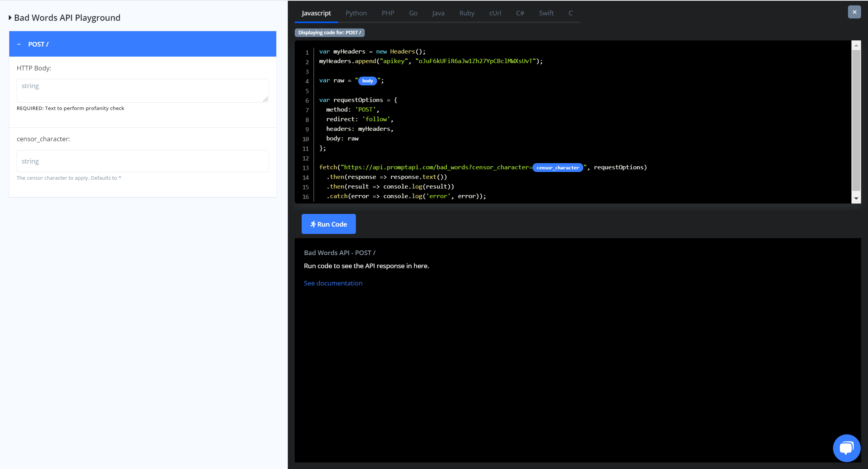
Task: Click the blue body placeholder badge
Action: tap(367, 81)
